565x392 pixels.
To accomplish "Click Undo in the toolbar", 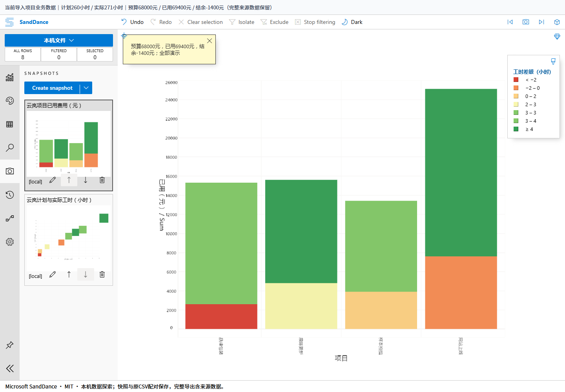I will (132, 22).
